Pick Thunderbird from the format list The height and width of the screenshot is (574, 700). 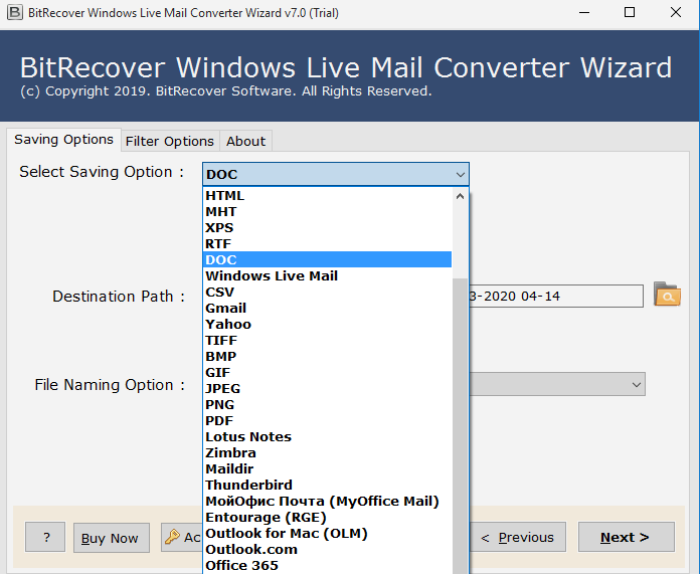(249, 485)
